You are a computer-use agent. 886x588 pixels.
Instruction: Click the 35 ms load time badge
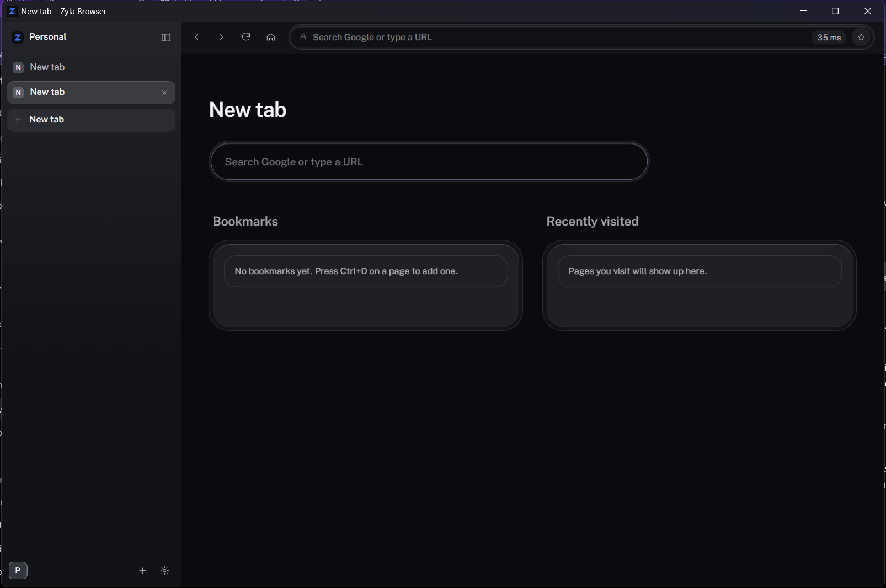pyautogui.click(x=829, y=38)
